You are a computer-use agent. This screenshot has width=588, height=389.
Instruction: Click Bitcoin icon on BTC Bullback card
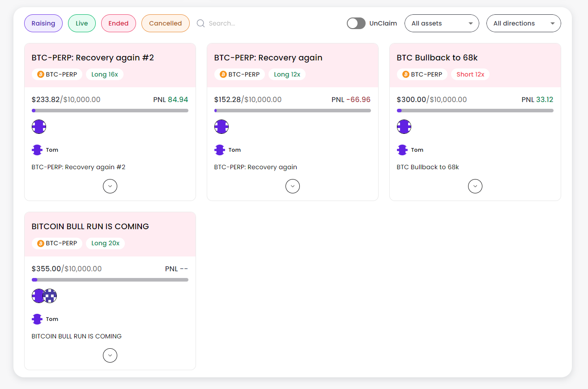coord(406,74)
